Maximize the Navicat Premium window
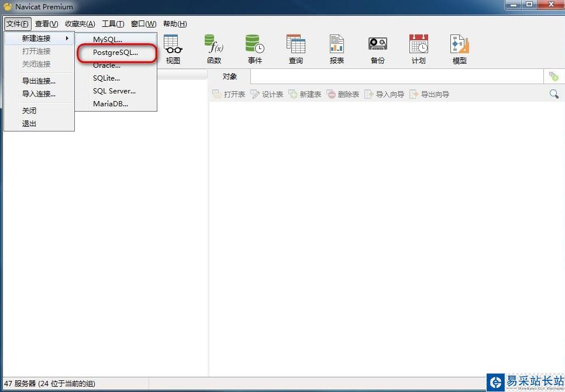Image resolution: width=565 pixels, height=392 pixels. [529, 5]
